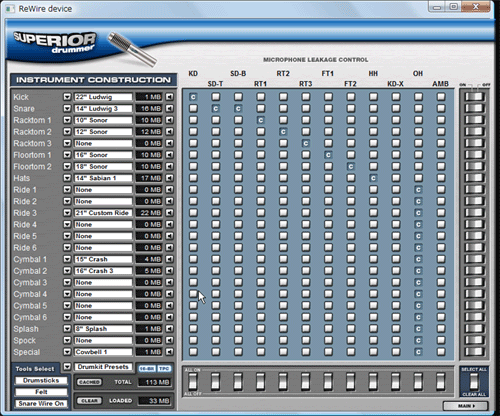Play Racktom 1 preview speaker icon
Image resolution: width=500 pixels, height=416 pixels.
pyautogui.click(x=170, y=120)
